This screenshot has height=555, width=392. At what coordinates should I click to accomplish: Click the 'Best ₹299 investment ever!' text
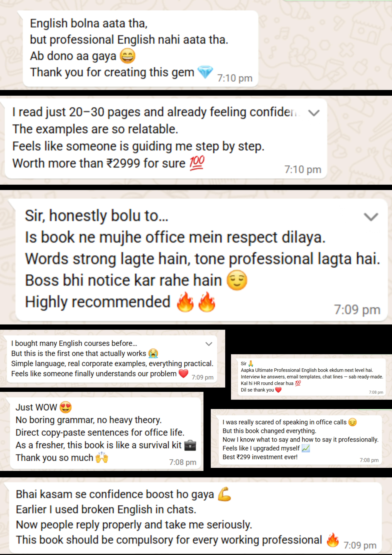pyautogui.click(x=260, y=457)
